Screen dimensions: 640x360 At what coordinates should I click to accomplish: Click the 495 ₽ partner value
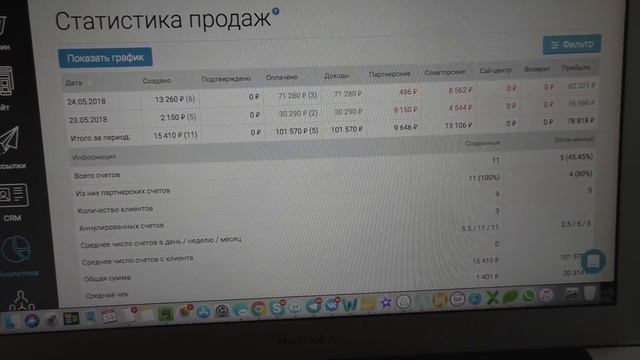pos(408,92)
